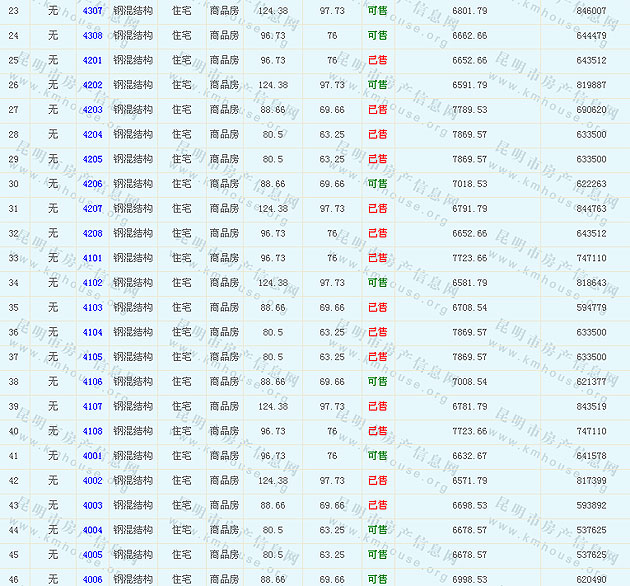This screenshot has width=630, height=586.
Task: Click room 4108 link
Action: (x=92, y=431)
